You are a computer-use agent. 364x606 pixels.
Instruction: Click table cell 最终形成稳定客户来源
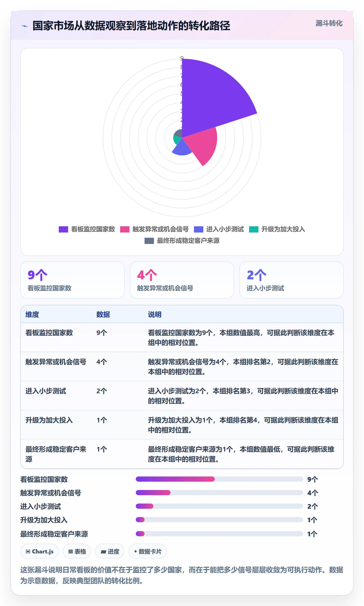point(56,454)
